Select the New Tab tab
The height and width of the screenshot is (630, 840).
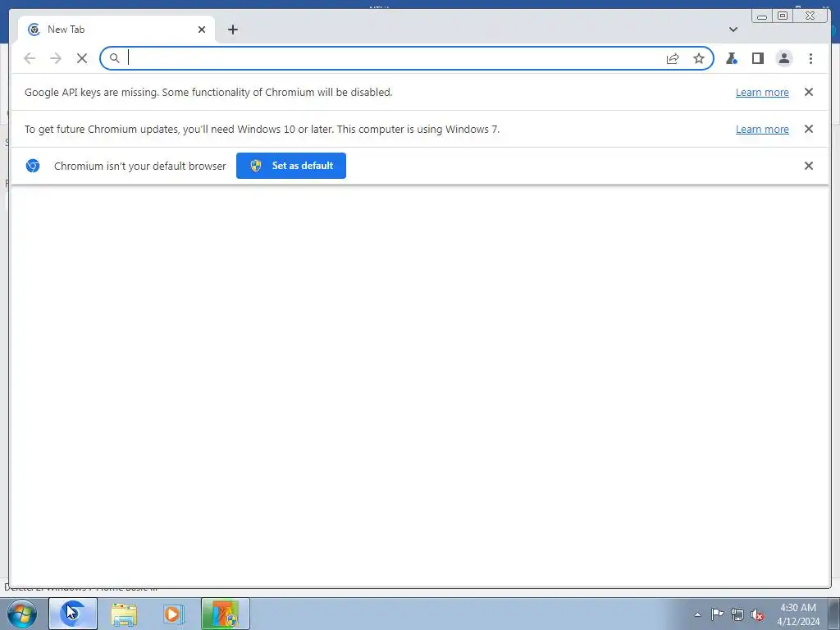click(116, 30)
